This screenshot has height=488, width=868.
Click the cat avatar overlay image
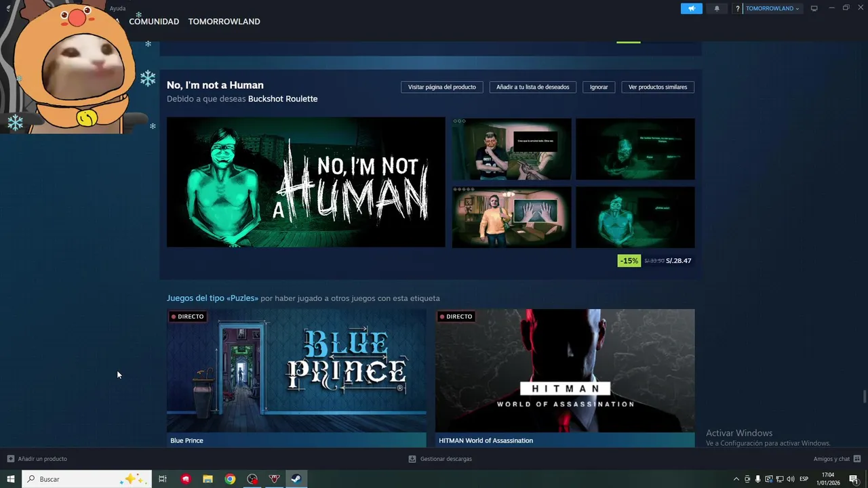click(73, 68)
